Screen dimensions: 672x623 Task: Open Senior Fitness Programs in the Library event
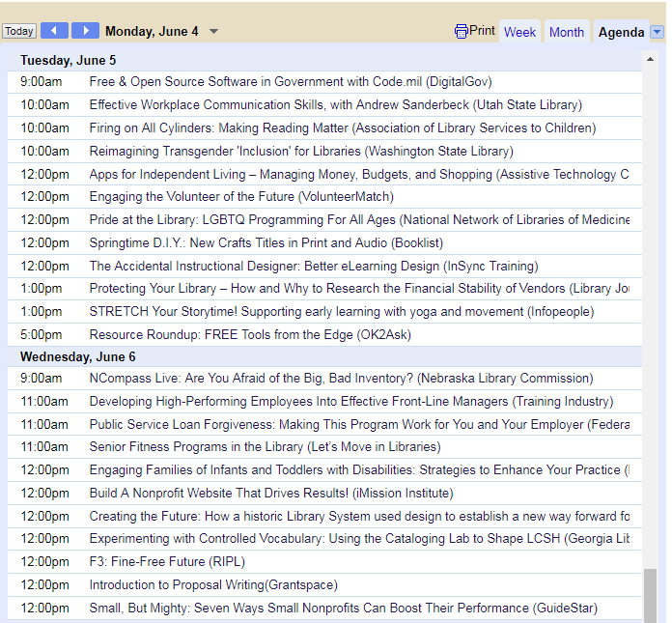click(265, 447)
